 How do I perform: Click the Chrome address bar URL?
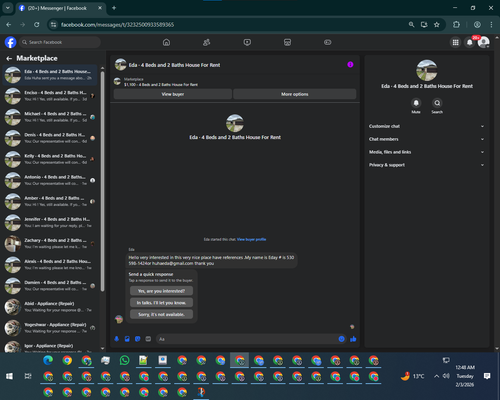tap(117, 25)
